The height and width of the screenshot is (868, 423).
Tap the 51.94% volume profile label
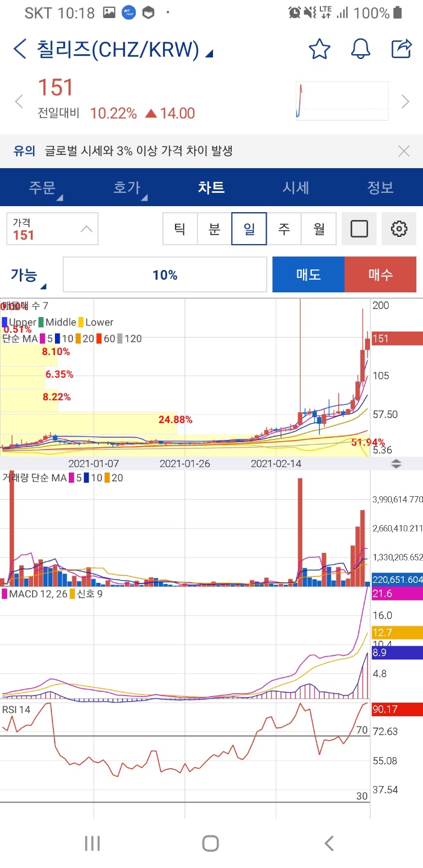pos(368,443)
